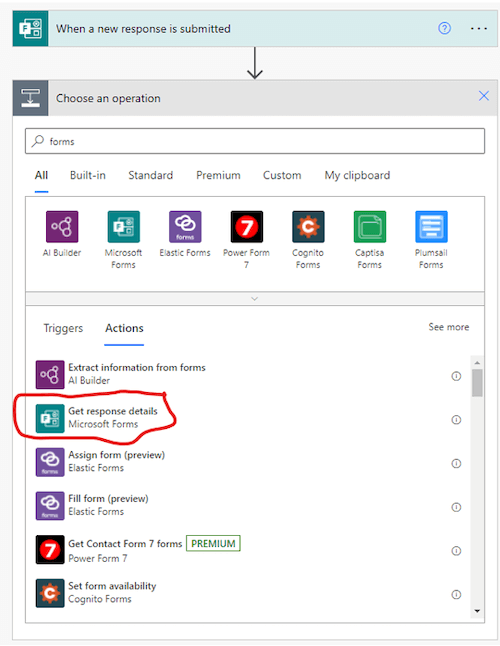
Task: Click the scrollbar up arrow in actions list
Action: coord(477,363)
